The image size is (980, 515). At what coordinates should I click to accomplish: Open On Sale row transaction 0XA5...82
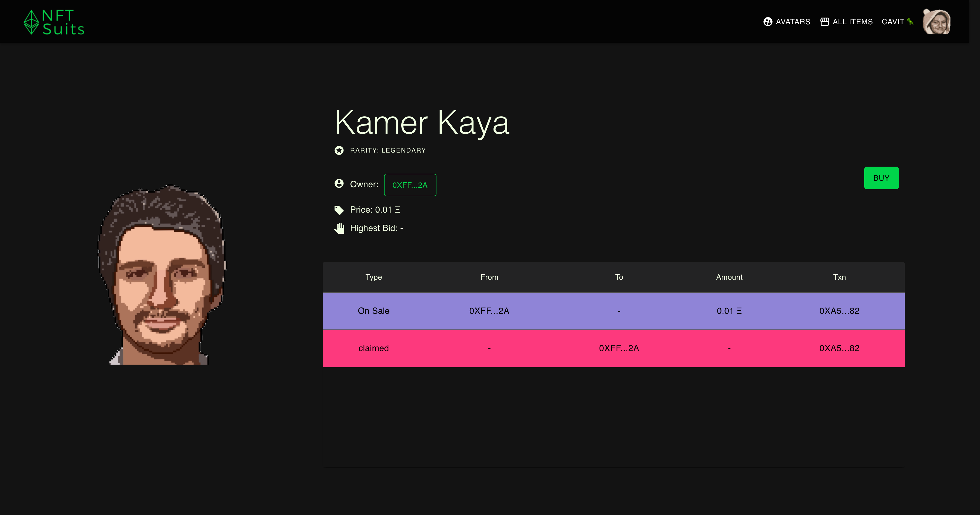[839, 311]
